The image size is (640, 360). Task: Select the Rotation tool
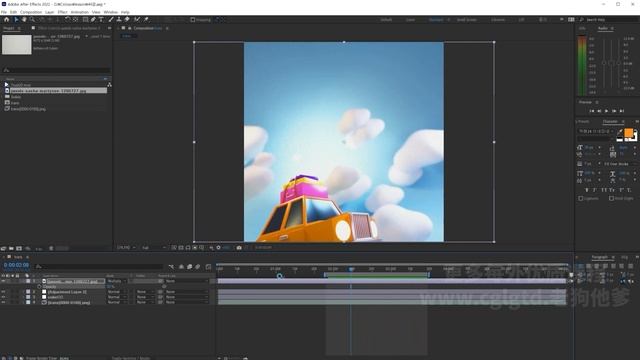[x=68, y=19]
